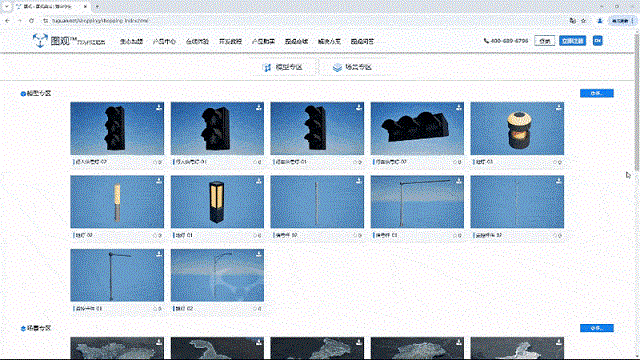Open the round bollard lamp thumbnail
The image size is (640, 360).
tap(517, 129)
